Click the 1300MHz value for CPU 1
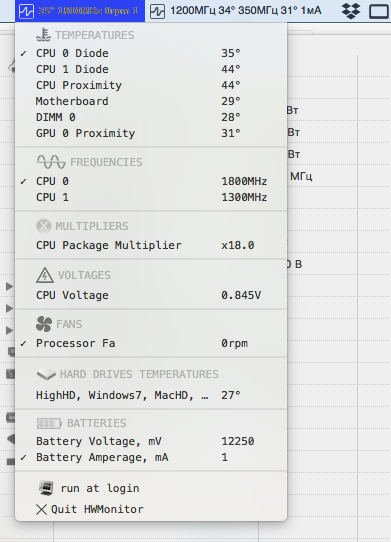 coord(244,197)
